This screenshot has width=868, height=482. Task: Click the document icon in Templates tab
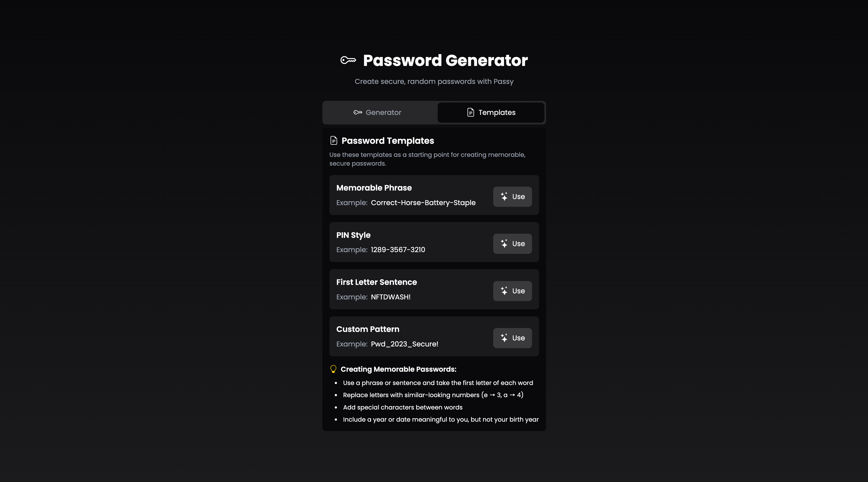click(471, 112)
